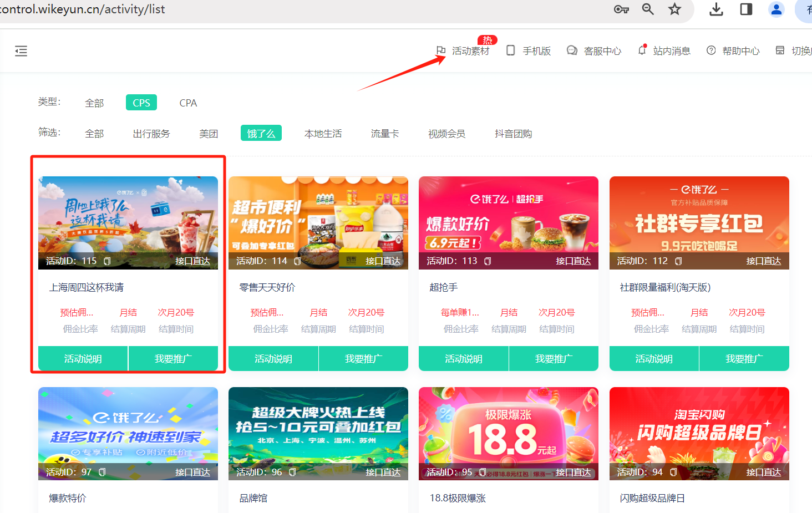
Task: Open the 超级大牌火热上线 banner thumbnail
Action: tap(318, 434)
